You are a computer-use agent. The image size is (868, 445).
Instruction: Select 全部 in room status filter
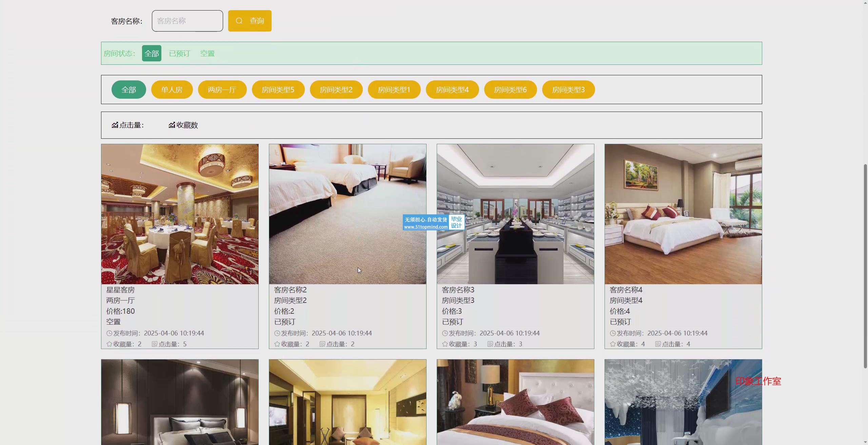pyautogui.click(x=152, y=54)
